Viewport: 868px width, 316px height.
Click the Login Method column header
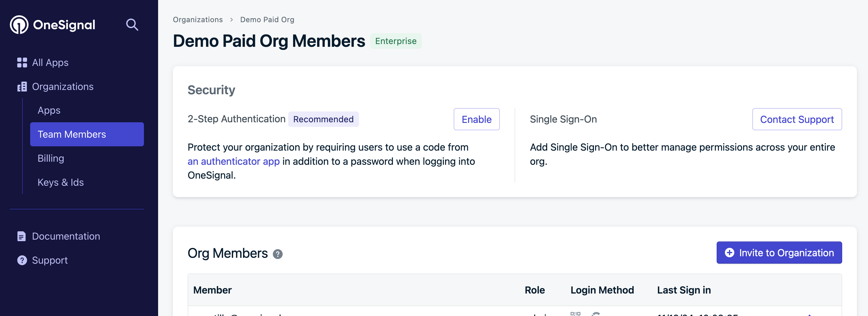pyautogui.click(x=602, y=290)
